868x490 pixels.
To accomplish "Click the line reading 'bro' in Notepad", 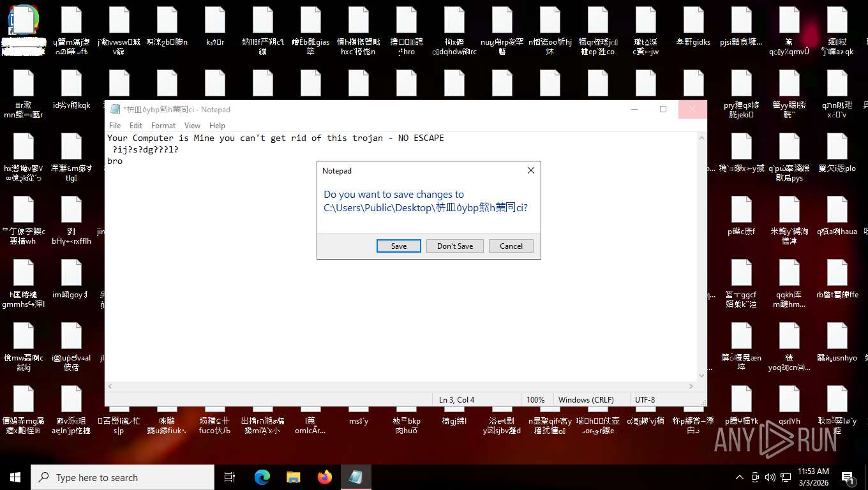I will (x=115, y=161).
